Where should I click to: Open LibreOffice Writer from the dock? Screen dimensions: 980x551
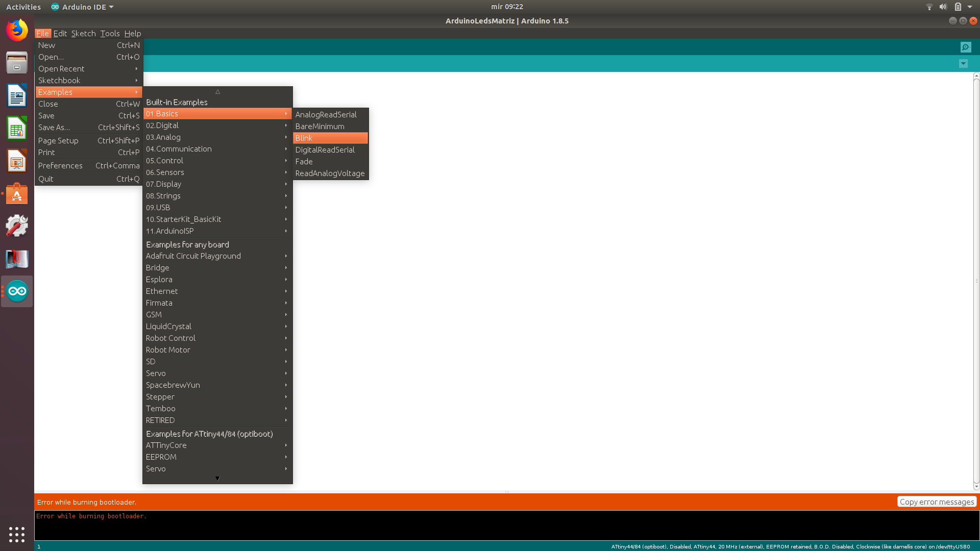pos(17,95)
